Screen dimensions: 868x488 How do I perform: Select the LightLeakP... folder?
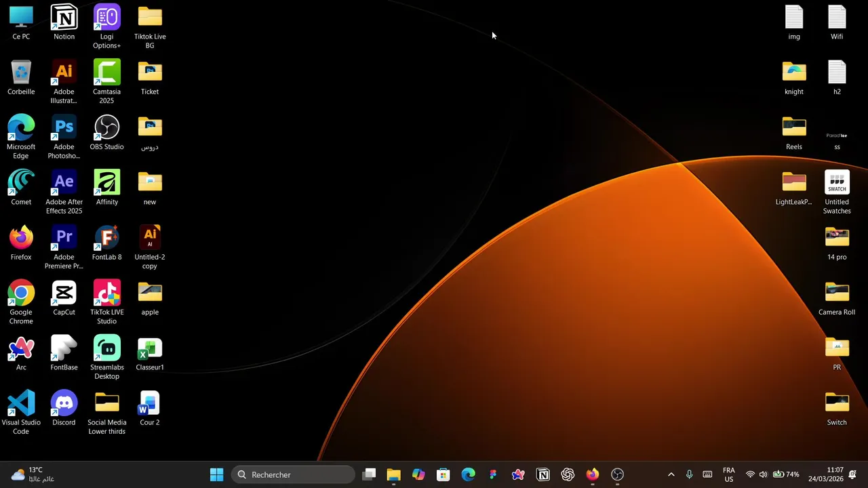coord(794,188)
